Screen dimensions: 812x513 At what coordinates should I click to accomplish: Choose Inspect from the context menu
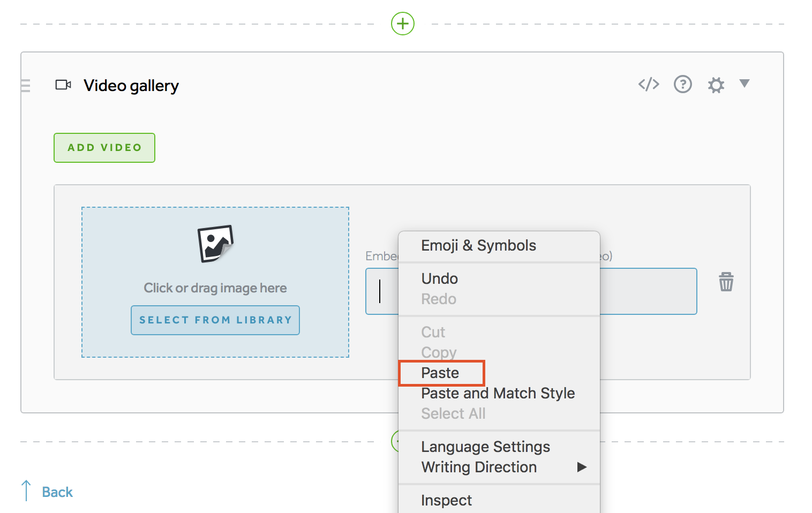click(x=446, y=500)
